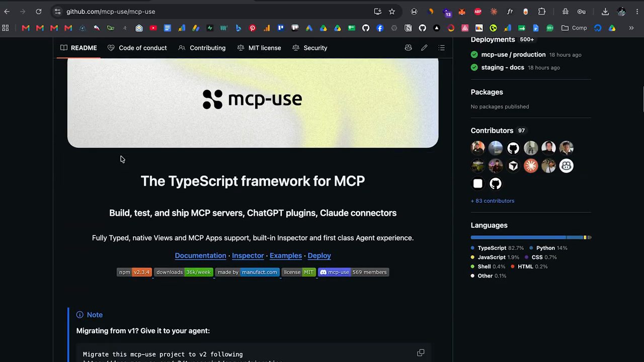644x362 pixels.
Task: Open the Security tab
Action: pos(310,48)
